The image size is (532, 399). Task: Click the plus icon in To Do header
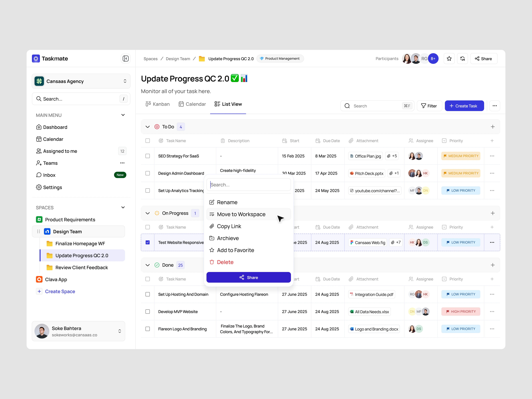[x=492, y=127]
